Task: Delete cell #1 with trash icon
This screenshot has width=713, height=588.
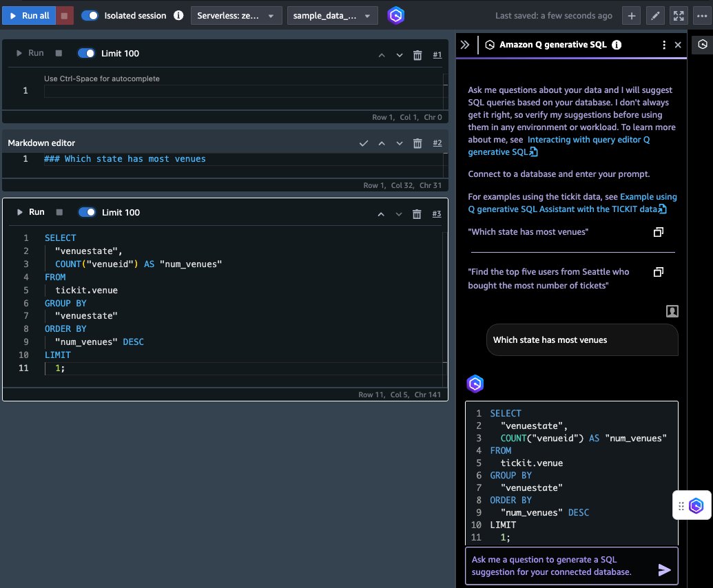Action: pyautogui.click(x=417, y=55)
